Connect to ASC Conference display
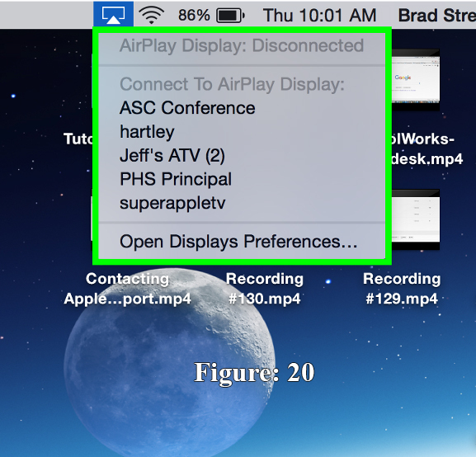Image resolution: width=476 pixels, height=457 pixels. pos(242,108)
